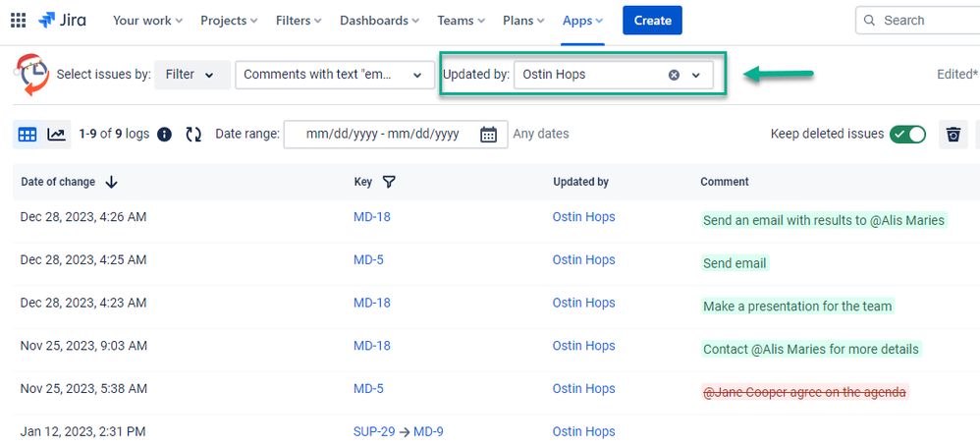Click the Search input field

point(917,20)
